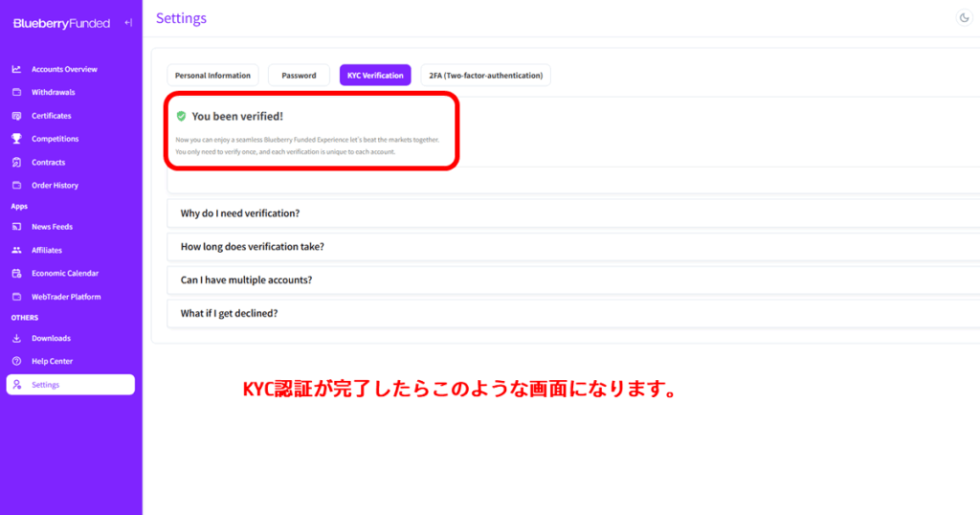Click the News Feeds cast icon
The width and height of the screenshot is (980, 515).
pyautogui.click(x=16, y=227)
